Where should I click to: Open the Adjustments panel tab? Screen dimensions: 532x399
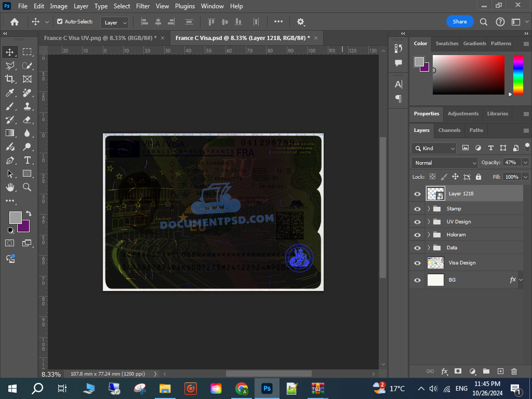pyautogui.click(x=463, y=114)
